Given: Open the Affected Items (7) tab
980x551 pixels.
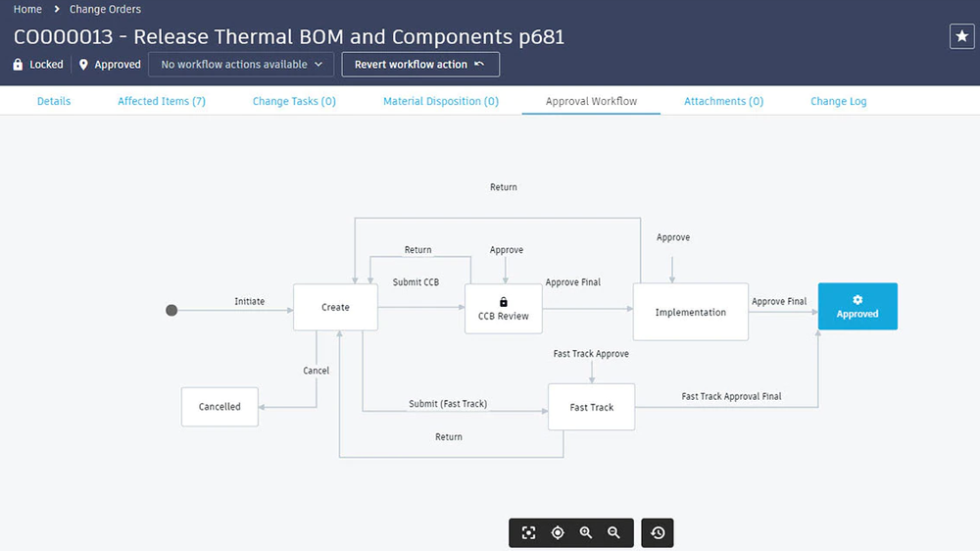Looking at the screenshot, I should coord(162,101).
